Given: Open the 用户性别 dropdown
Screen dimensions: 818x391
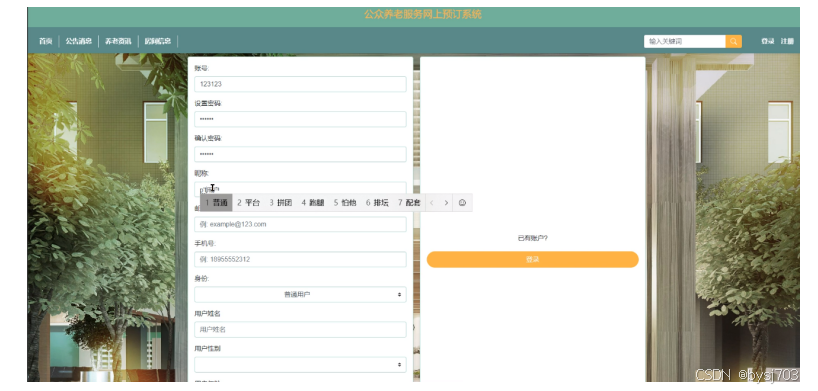Looking at the screenshot, I should (300, 364).
